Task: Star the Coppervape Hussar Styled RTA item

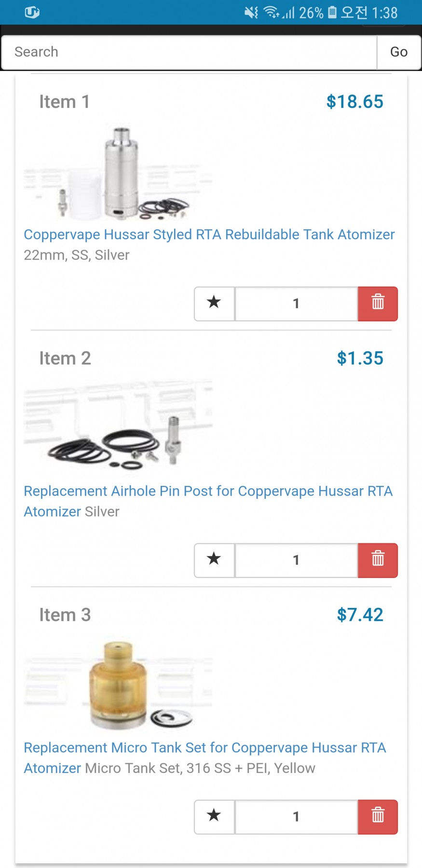Action: coord(214,303)
